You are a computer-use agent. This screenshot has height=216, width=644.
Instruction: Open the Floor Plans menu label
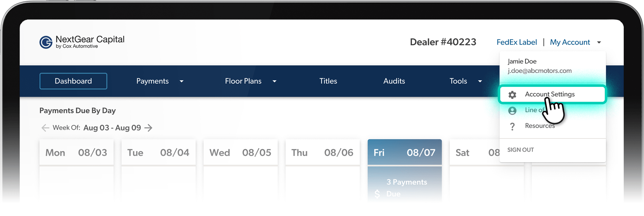click(243, 81)
